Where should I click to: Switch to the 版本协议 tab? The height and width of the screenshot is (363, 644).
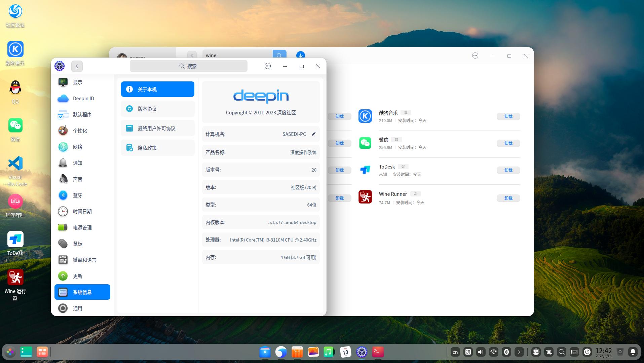[157, 108]
